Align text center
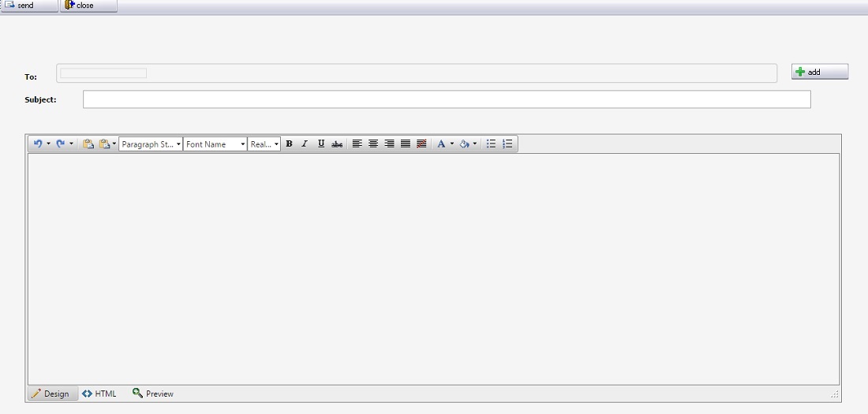The height and width of the screenshot is (414, 868). click(373, 144)
